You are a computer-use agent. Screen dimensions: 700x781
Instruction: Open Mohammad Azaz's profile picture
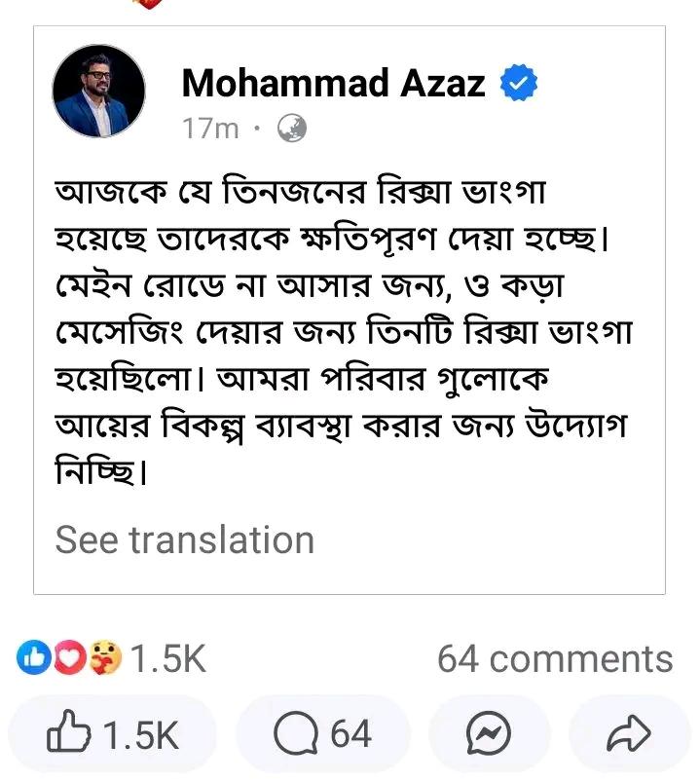[98, 91]
